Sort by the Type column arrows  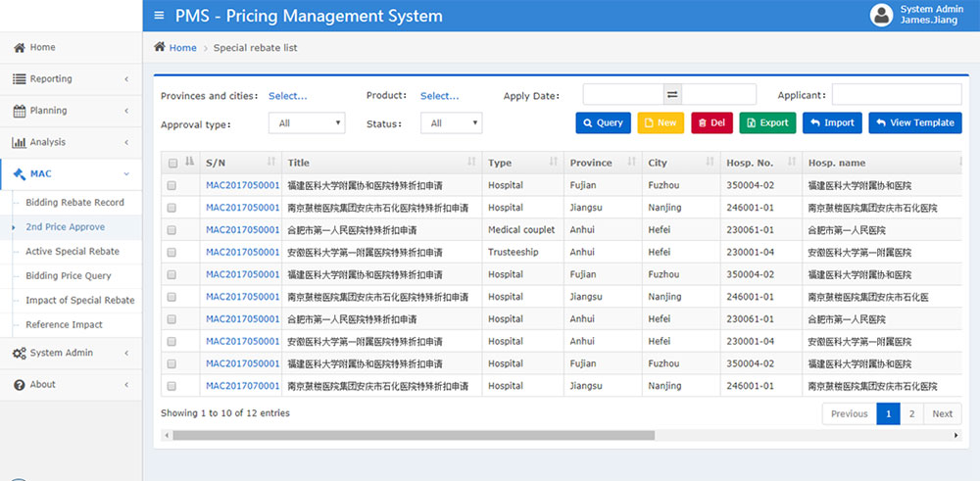coord(553,162)
